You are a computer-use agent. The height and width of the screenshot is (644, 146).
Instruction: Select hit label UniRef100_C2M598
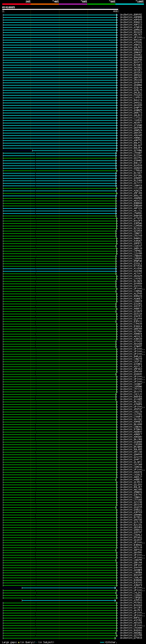click(131, 226)
